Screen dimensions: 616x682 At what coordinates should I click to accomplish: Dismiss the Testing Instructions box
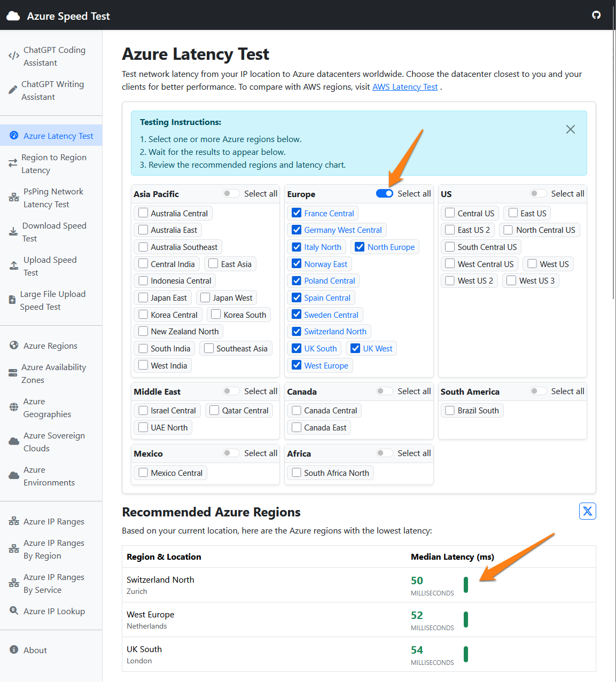[x=571, y=129]
